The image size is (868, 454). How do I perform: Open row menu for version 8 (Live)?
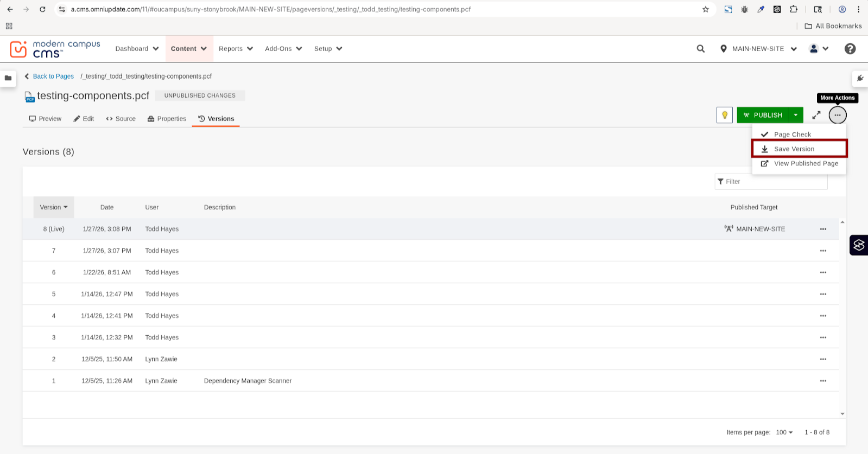click(823, 229)
